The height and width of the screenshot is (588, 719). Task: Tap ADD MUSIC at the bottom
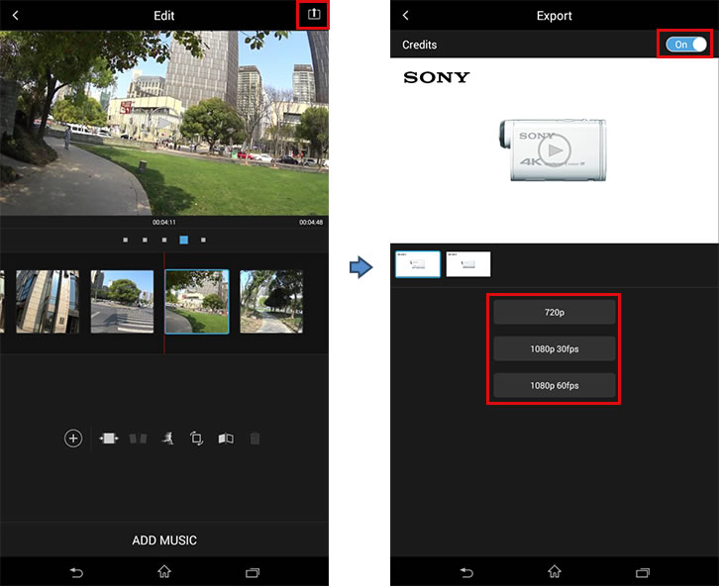point(164,540)
